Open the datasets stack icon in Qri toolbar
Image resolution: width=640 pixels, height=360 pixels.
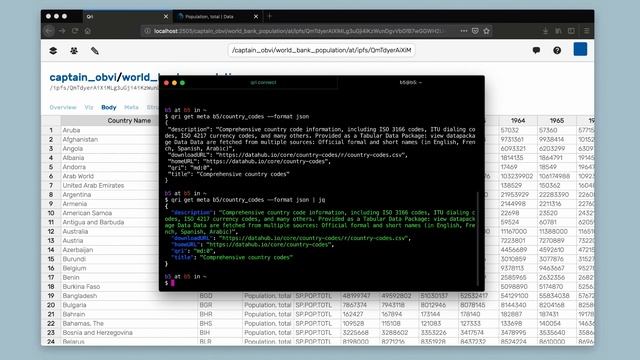[x=53, y=51]
